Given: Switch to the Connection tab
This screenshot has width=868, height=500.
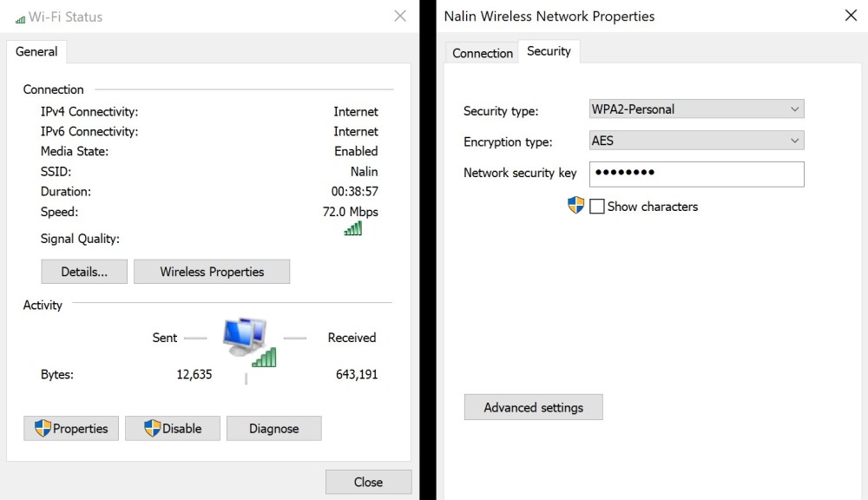Looking at the screenshot, I should (x=483, y=53).
